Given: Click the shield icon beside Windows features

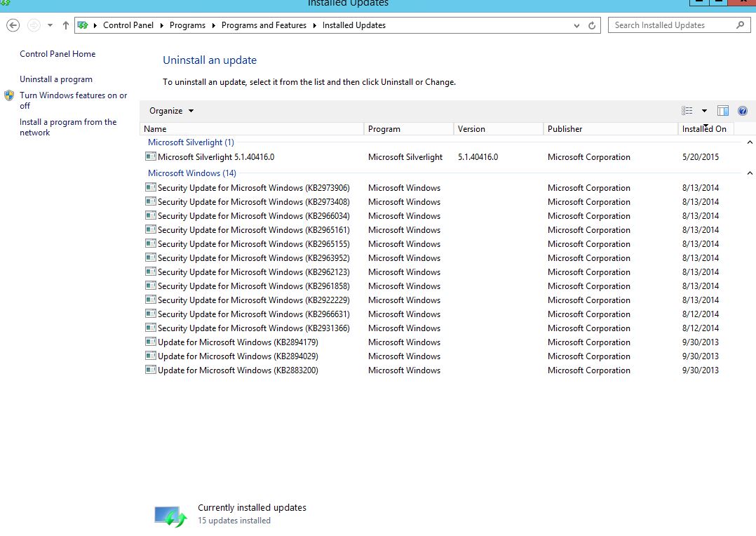Looking at the screenshot, I should [9, 95].
